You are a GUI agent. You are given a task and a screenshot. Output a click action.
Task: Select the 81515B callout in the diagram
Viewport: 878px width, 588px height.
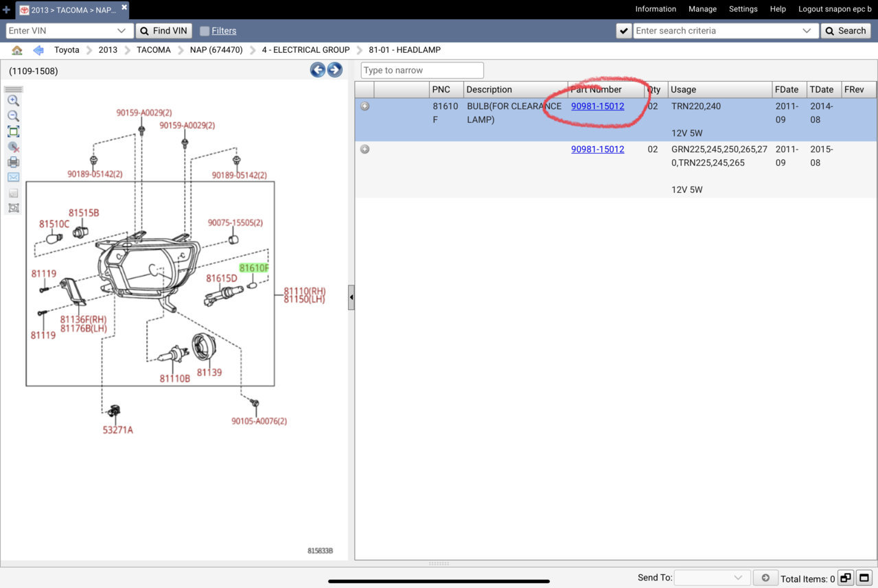pos(84,213)
